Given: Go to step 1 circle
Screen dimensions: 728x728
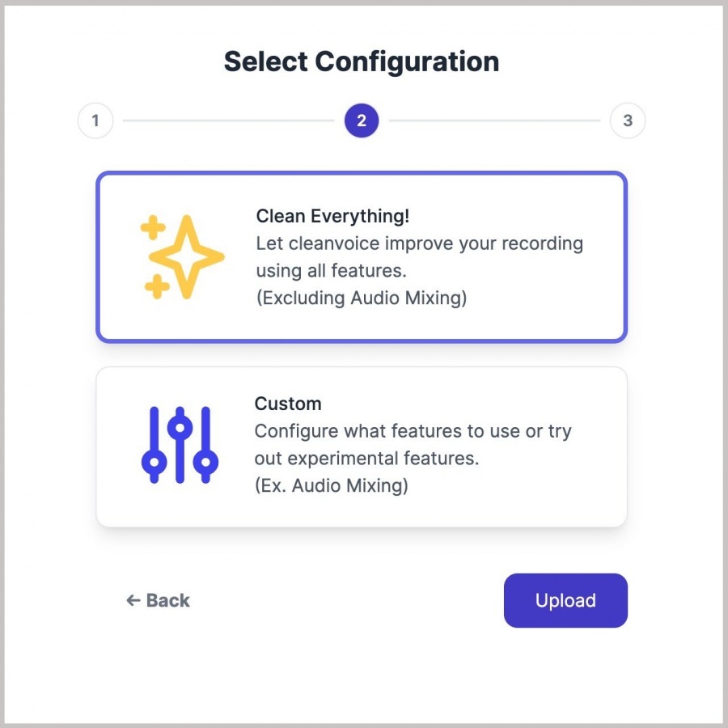Looking at the screenshot, I should pyautogui.click(x=95, y=121).
